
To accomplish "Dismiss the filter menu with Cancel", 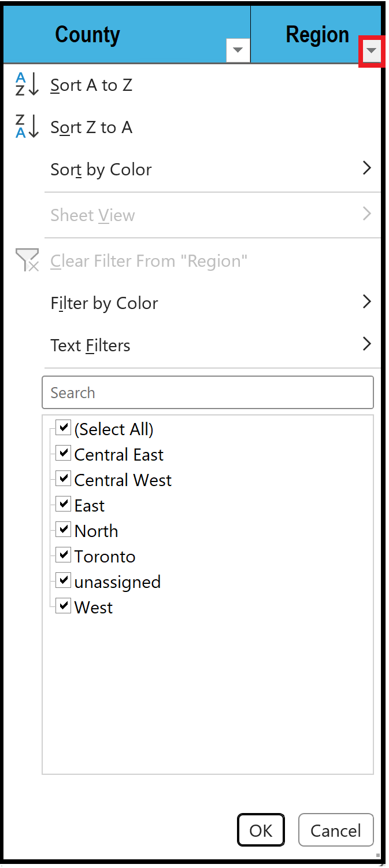I will pos(336,830).
